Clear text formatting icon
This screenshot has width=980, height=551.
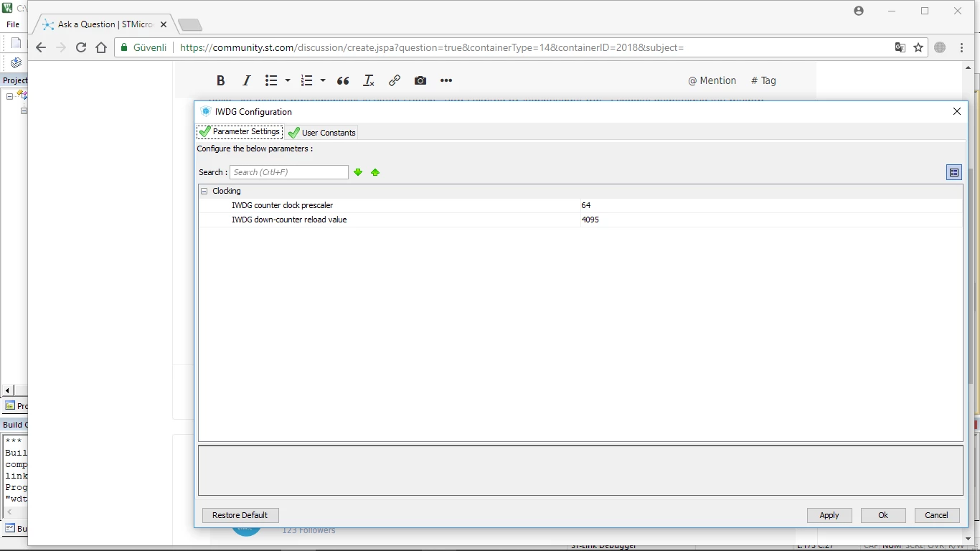click(369, 80)
